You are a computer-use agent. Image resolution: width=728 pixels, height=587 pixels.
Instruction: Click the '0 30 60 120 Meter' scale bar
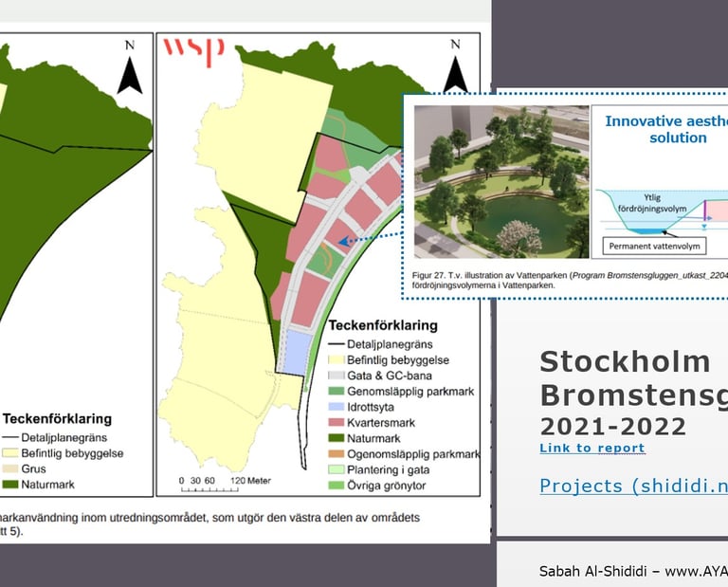pos(225,484)
